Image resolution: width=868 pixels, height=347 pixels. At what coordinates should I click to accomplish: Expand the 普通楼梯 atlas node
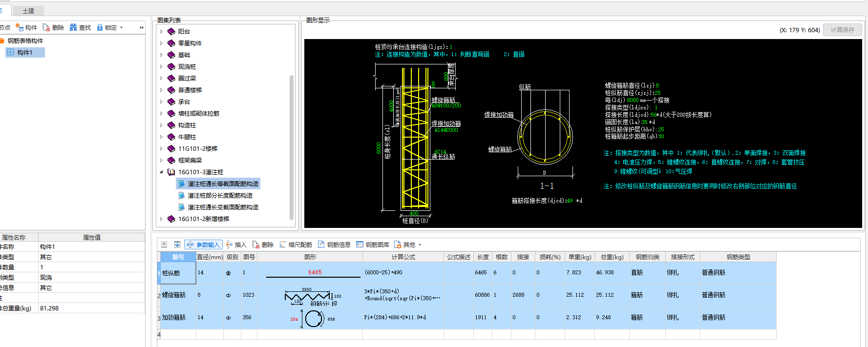[161, 90]
